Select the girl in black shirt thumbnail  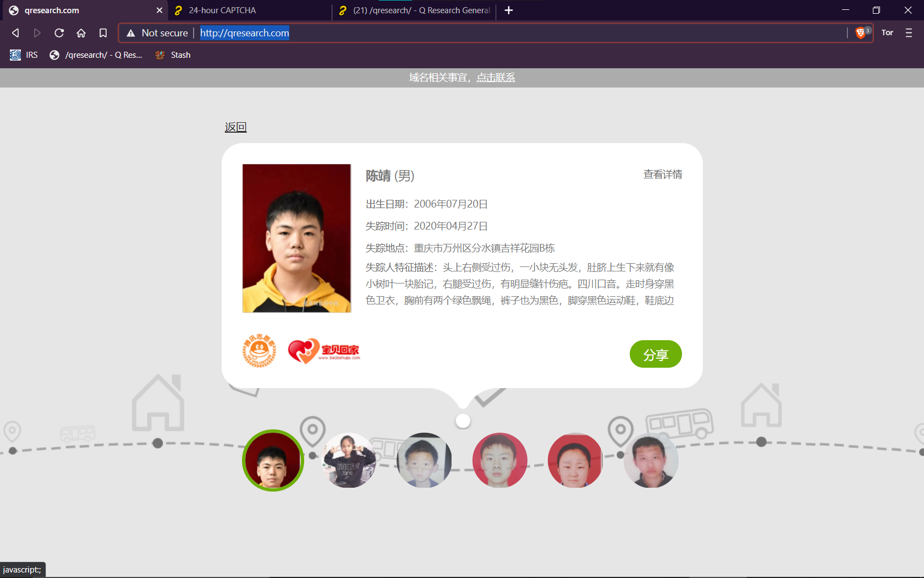pos(349,460)
